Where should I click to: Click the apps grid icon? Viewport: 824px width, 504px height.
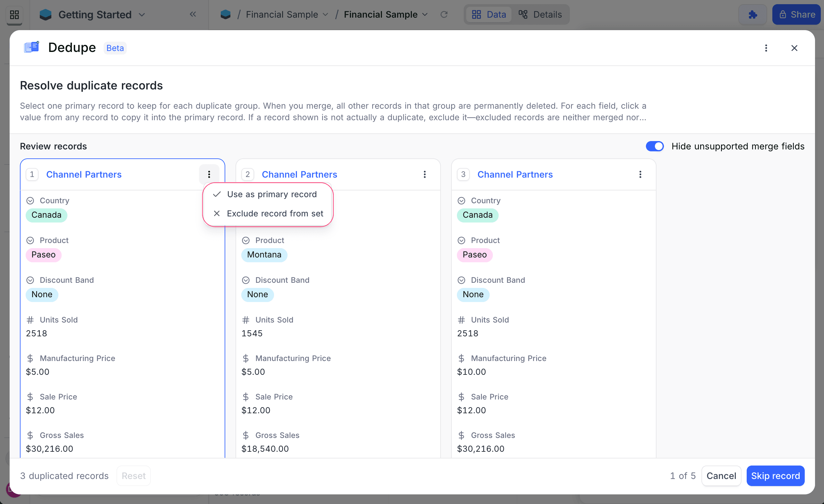click(x=14, y=15)
